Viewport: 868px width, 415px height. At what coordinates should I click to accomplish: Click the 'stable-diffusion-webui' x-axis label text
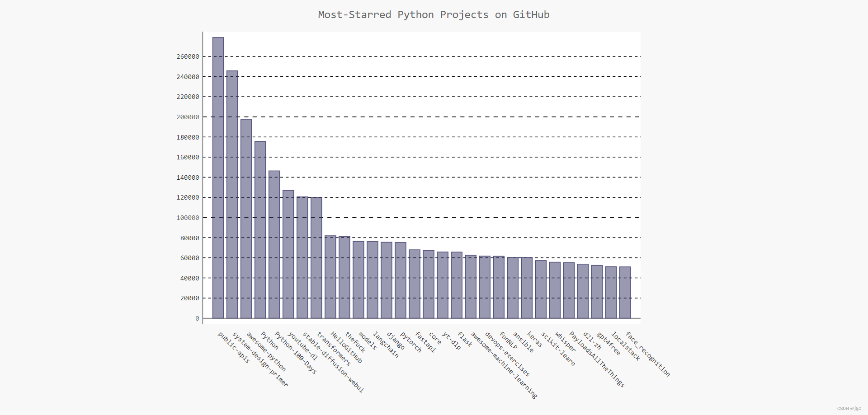[x=333, y=362]
